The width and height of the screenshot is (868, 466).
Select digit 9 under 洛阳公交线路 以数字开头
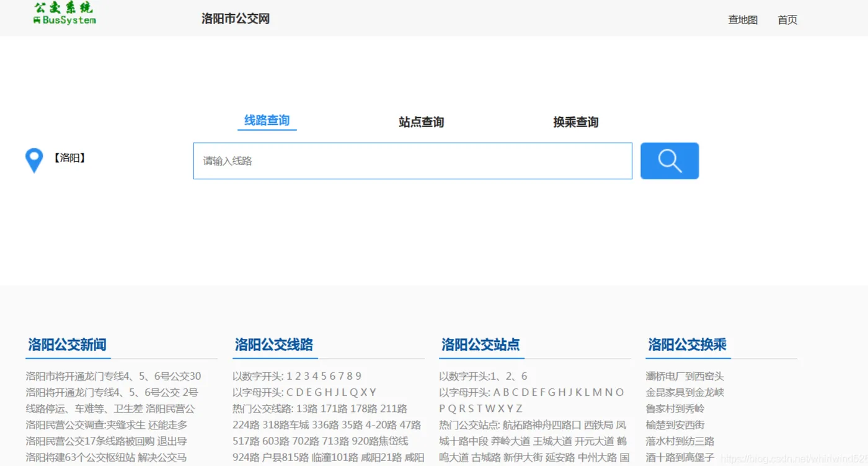pos(358,376)
